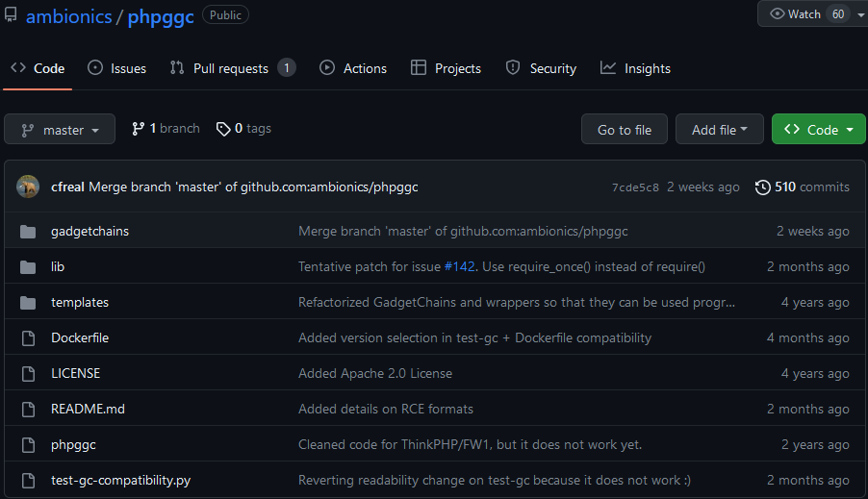Open the Watch options dropdown arrow
The width and height of the screenshot is (868, 499).
coord(861,14)
